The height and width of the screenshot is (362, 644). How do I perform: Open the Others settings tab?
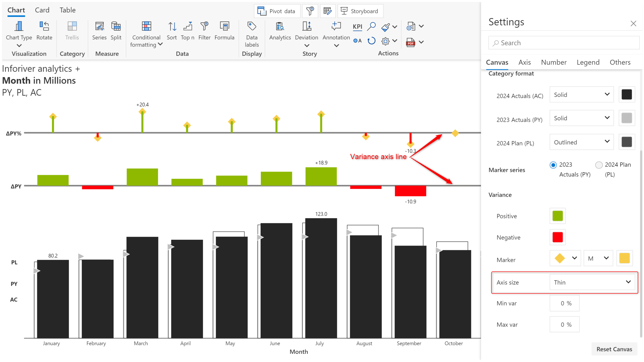coord(620,62)
